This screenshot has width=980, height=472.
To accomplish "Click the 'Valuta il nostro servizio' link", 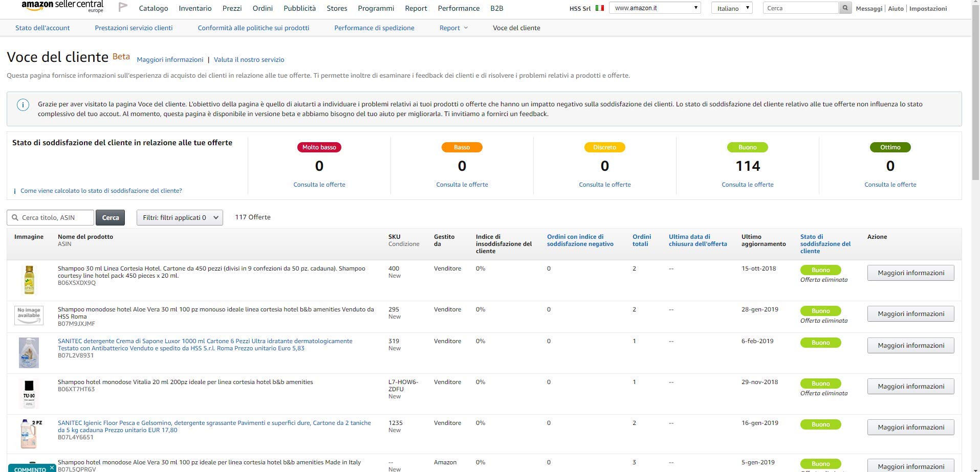I will (249, 59).
